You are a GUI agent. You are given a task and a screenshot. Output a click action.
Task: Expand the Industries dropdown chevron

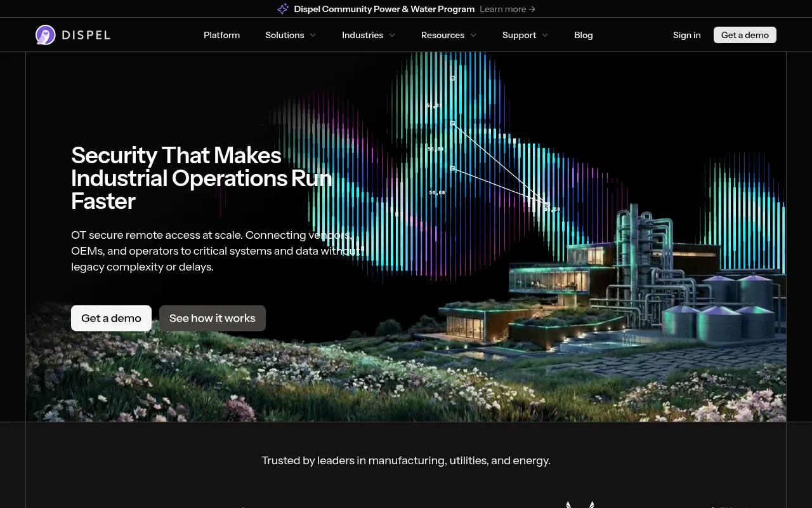(x=392, y=36)
